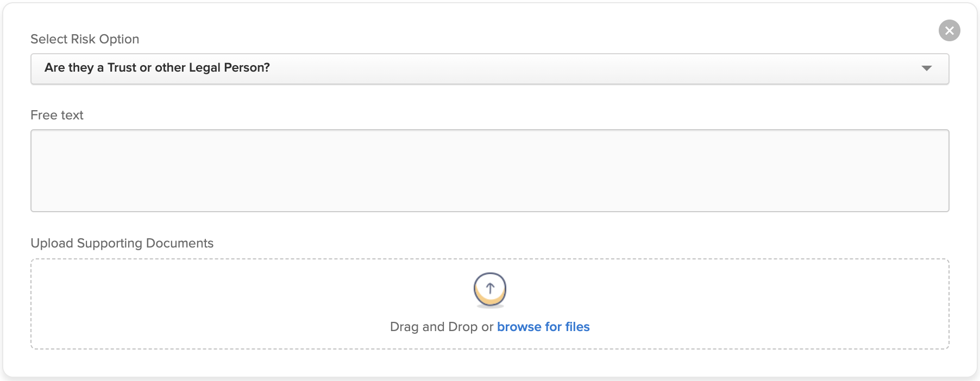
Task: Choose files via the blue browse link
Action: [543, 327]
